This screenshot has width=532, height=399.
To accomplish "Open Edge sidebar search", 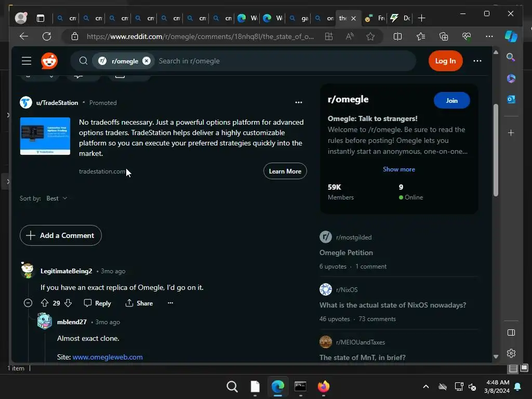I will (511, 57).
